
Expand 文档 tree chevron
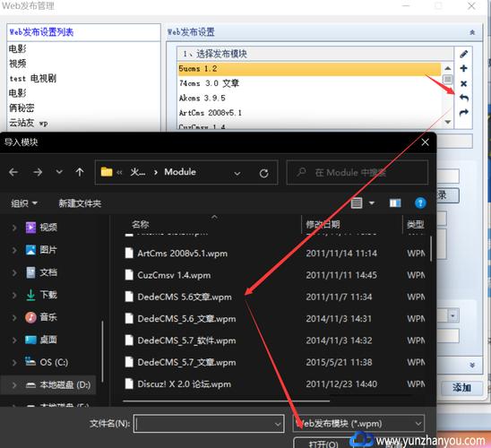pyautogui.click(x=14, y=272)
